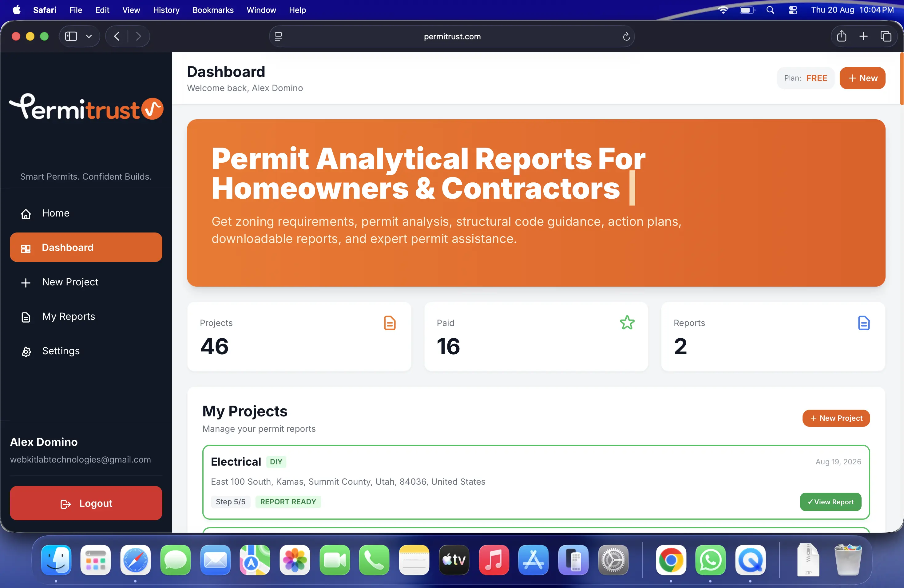Screen dimensions: 904x588
Task: Open WhatsApp from the Dock
Action: [x=710, y=560]
